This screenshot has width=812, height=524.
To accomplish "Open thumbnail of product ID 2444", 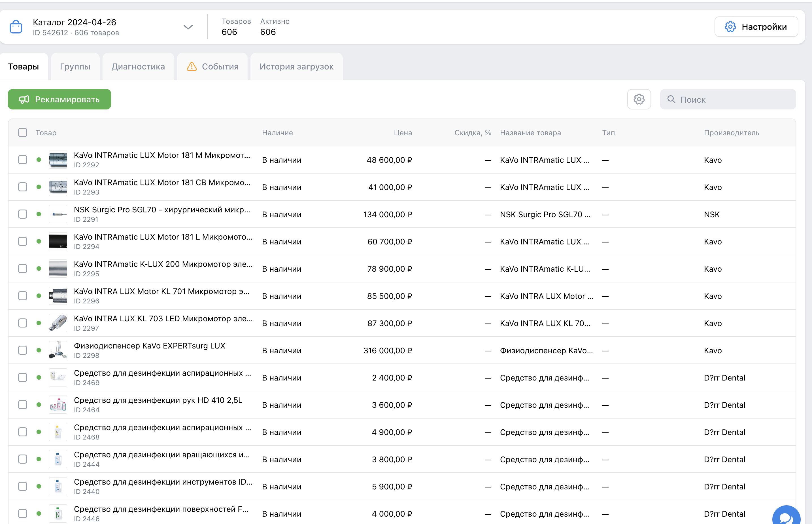I will coord(58,459).
